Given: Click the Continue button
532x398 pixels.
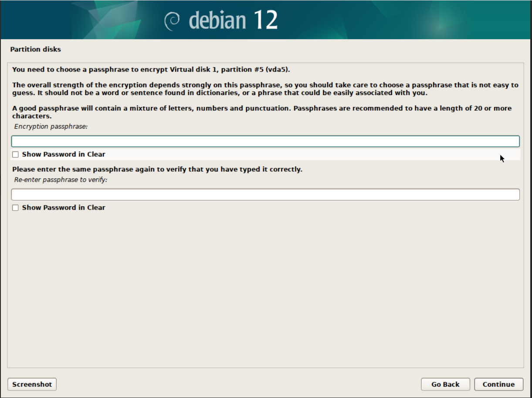Looking at the screenshot, I should click(499, 384).
